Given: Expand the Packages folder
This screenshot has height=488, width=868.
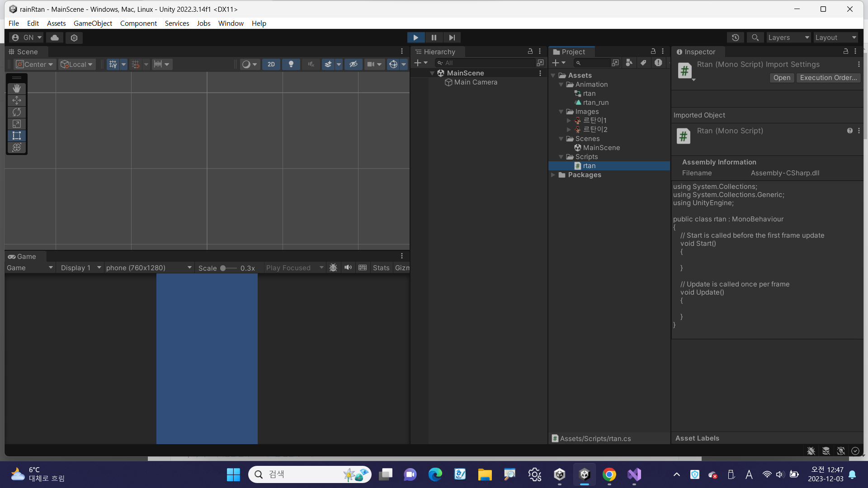Looking at the screenshot, I should pyautogui.click(x=553, y=175).
